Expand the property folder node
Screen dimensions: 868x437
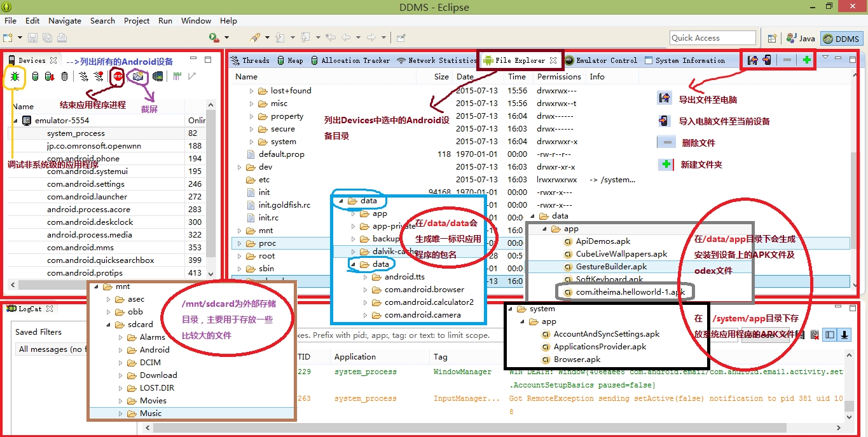(251, 116)
